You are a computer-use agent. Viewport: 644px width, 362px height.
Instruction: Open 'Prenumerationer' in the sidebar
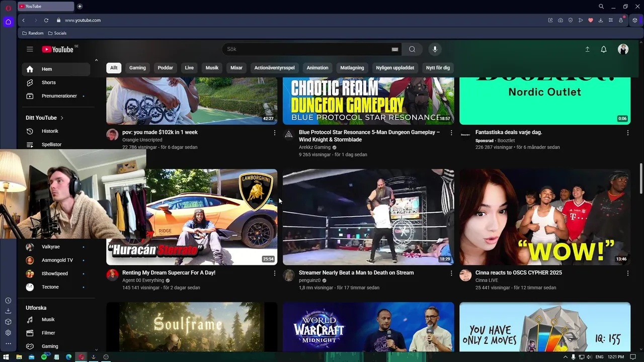(56, 96)
